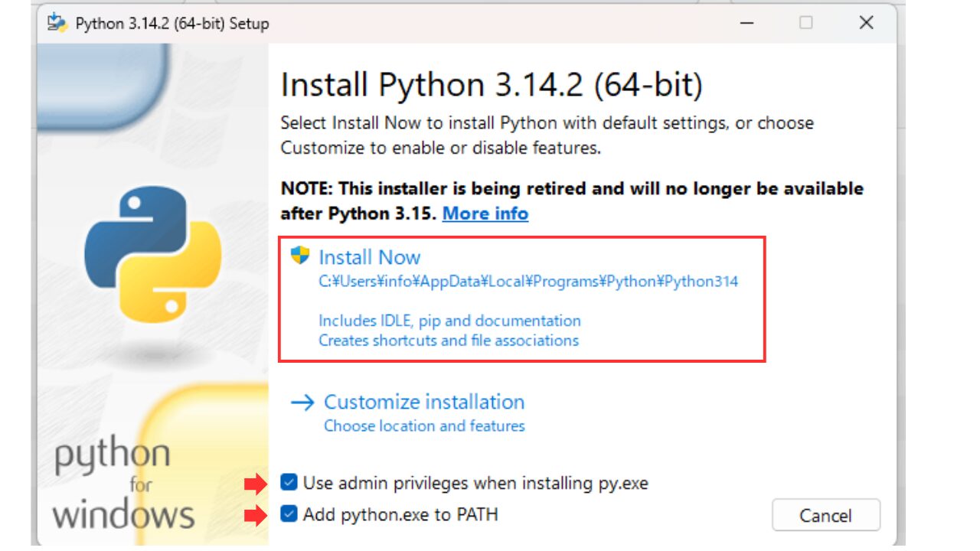Click the red arrow beside admin privileges option
Image resolution: width=980 pixels, height=551 pixels.
pos(253,484)
